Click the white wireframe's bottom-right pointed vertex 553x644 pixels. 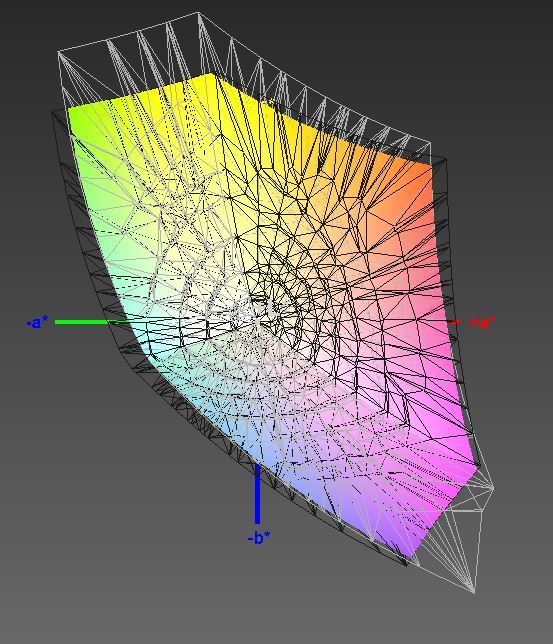tap(475, 593)
